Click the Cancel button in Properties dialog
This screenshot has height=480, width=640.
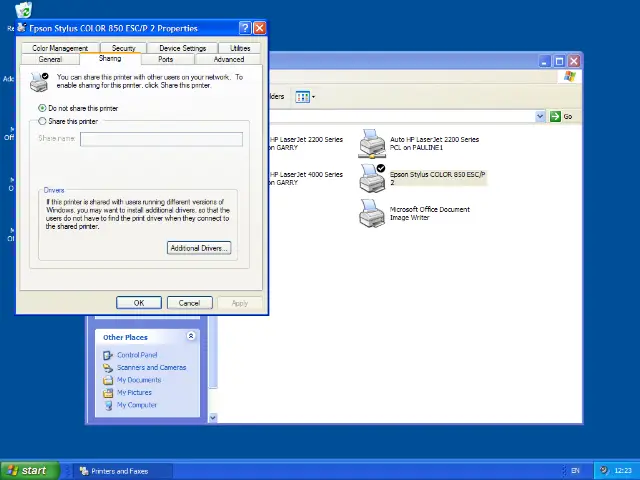tap(189, 303)
